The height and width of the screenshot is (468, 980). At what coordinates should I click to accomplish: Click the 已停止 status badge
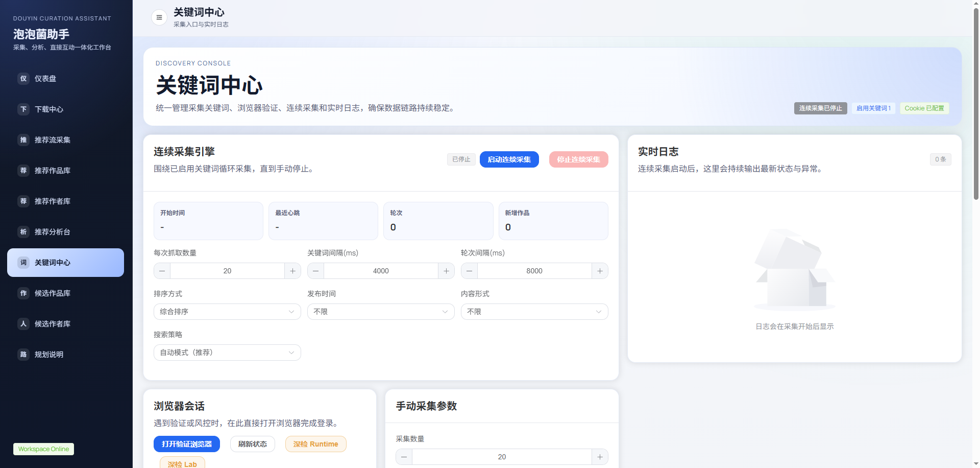[x=461, y=159]
